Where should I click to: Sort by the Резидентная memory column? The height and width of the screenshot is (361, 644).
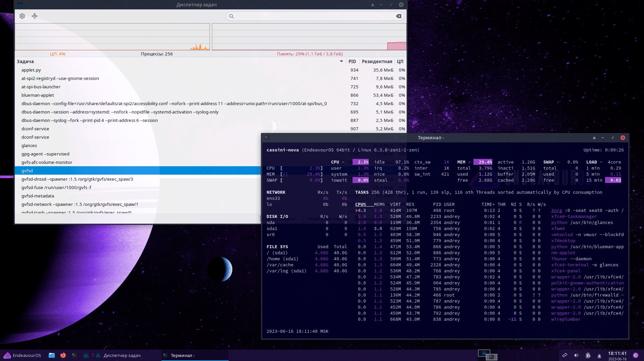pyautogui.click(x=377, y=61)
